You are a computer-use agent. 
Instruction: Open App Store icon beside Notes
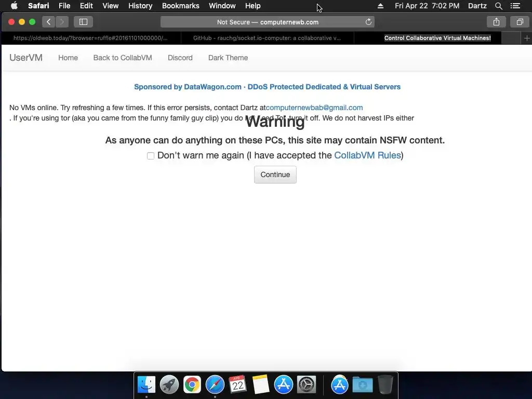point(283,384)
